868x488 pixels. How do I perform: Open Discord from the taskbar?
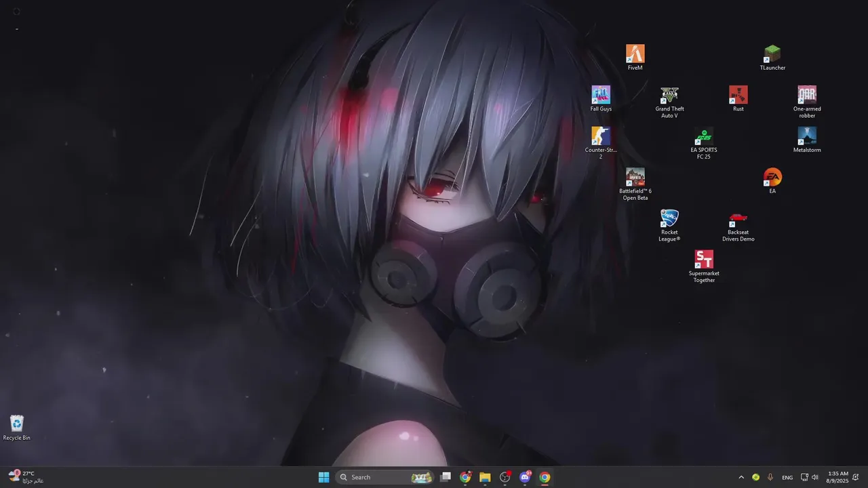tap(525, 477)
